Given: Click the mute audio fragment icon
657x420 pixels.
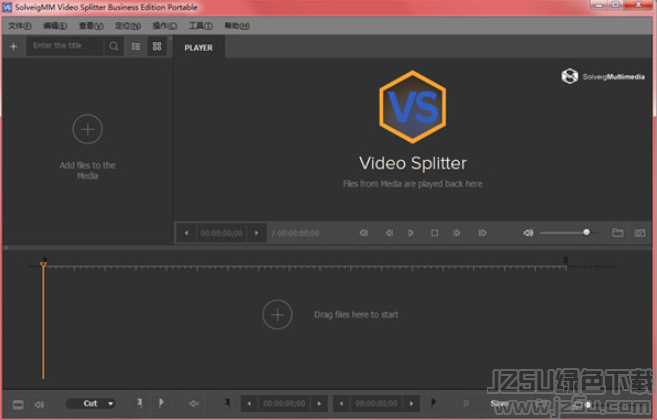Looking at the screenshot, I should point(194,404).
